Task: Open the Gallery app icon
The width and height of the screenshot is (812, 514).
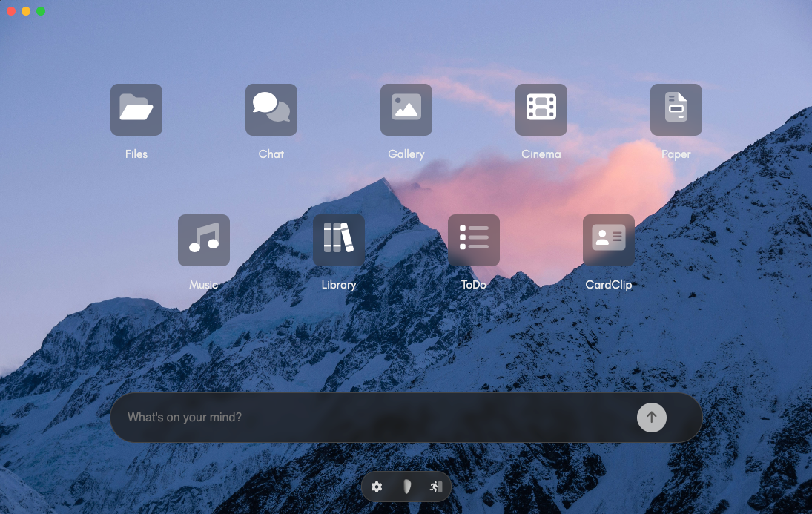Action: coord(406,110)
